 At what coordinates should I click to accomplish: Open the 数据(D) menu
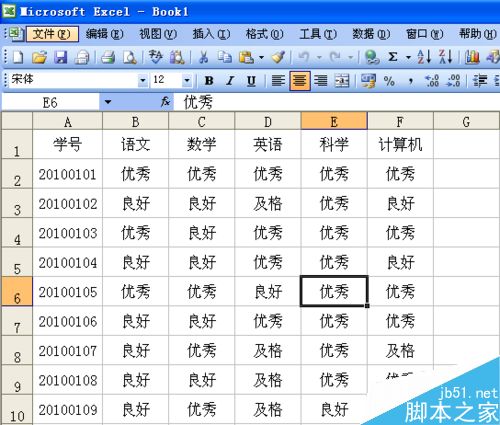pyautogui.click(x=371, y=34)
